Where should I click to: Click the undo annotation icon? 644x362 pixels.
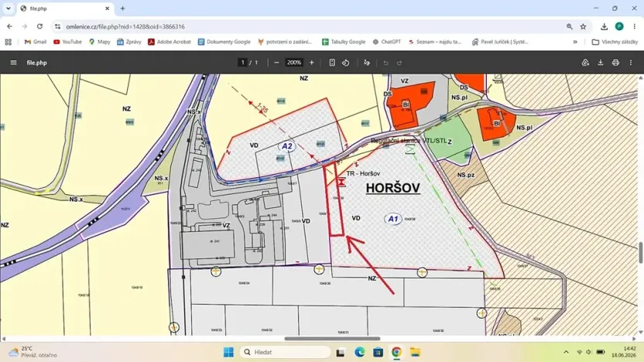coord(385,63)
